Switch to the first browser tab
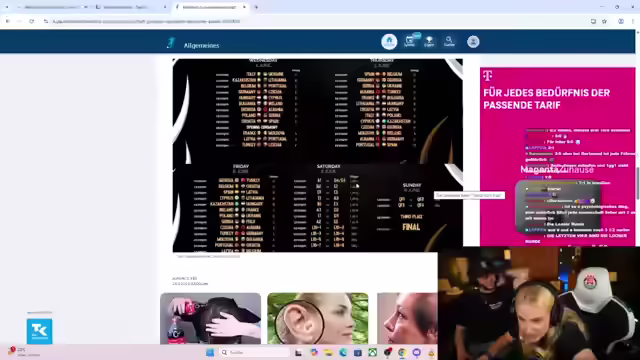 (x=53, y=7)
